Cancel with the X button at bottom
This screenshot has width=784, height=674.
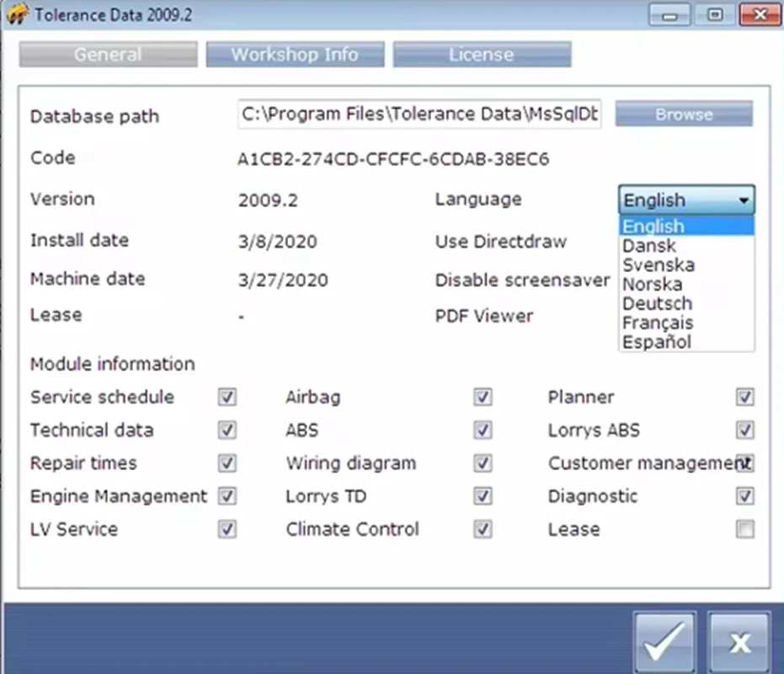(739, 642)
